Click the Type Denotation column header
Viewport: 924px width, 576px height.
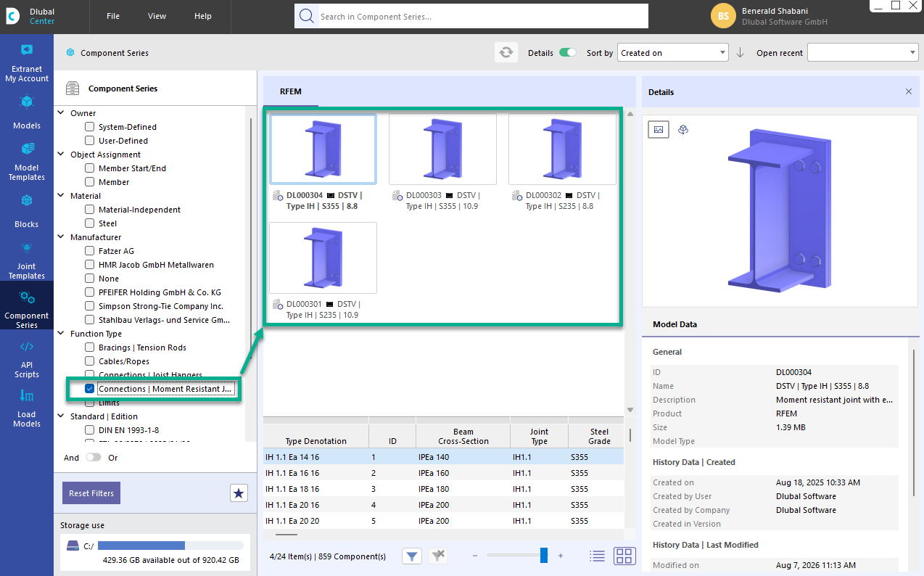coord(316,436)
